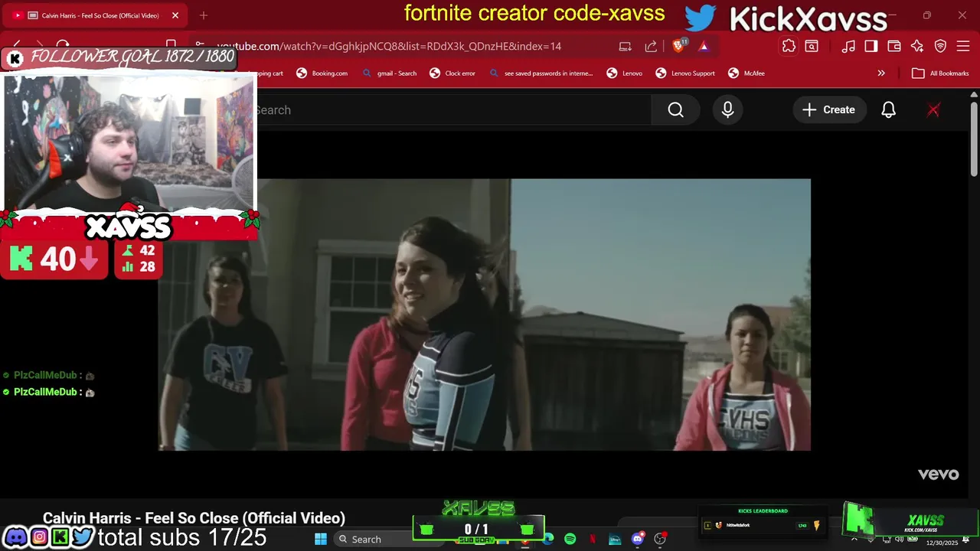
Task: Open YouTube notifications bell
Action: [x=888, y=110]
